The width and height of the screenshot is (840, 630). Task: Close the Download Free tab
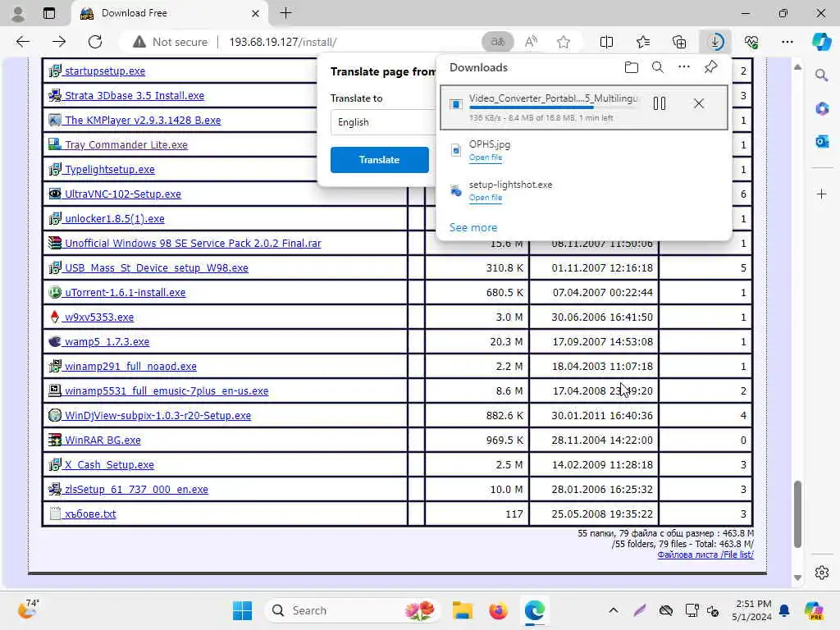[x=256, y=13]
